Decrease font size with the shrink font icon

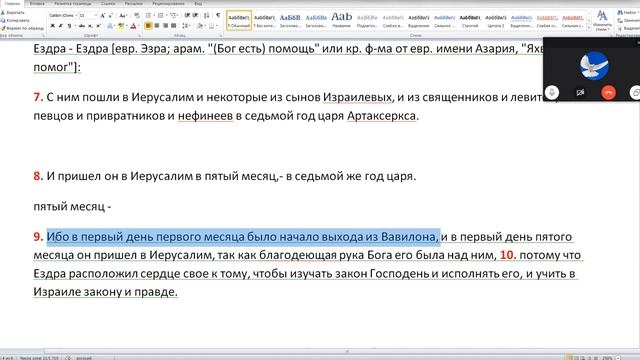point(111,16)
